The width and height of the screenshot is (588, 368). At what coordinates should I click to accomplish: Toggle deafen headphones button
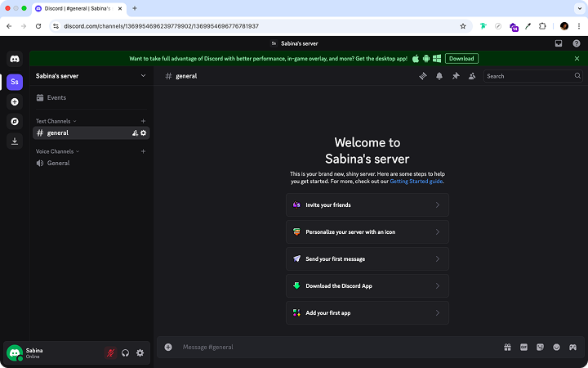[x=125, y=352]
